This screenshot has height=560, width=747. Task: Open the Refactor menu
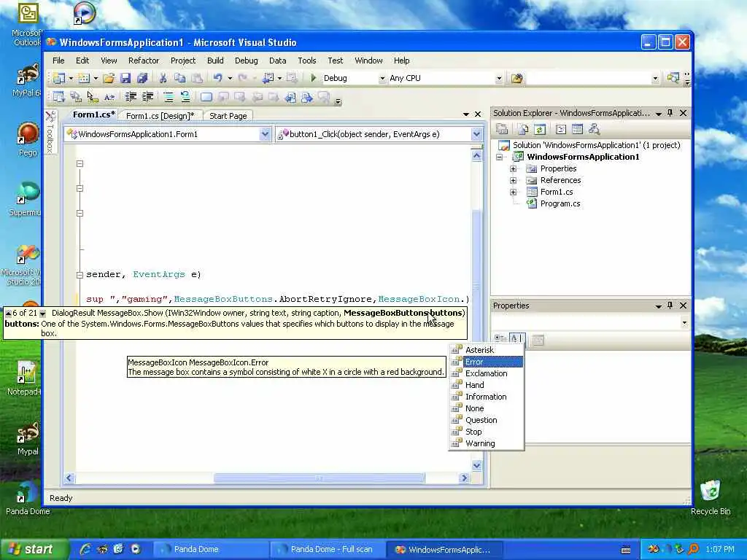point(144,61)
